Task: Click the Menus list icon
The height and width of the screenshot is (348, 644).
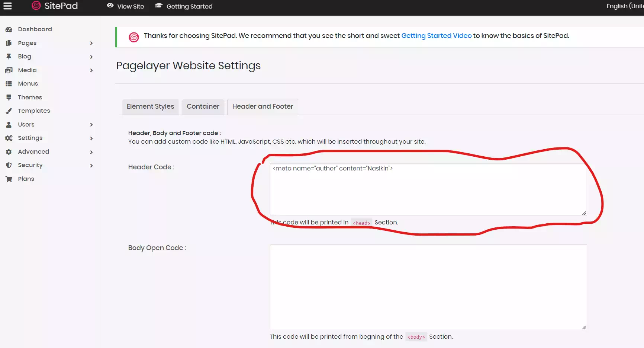Action: tap(9, 84)
